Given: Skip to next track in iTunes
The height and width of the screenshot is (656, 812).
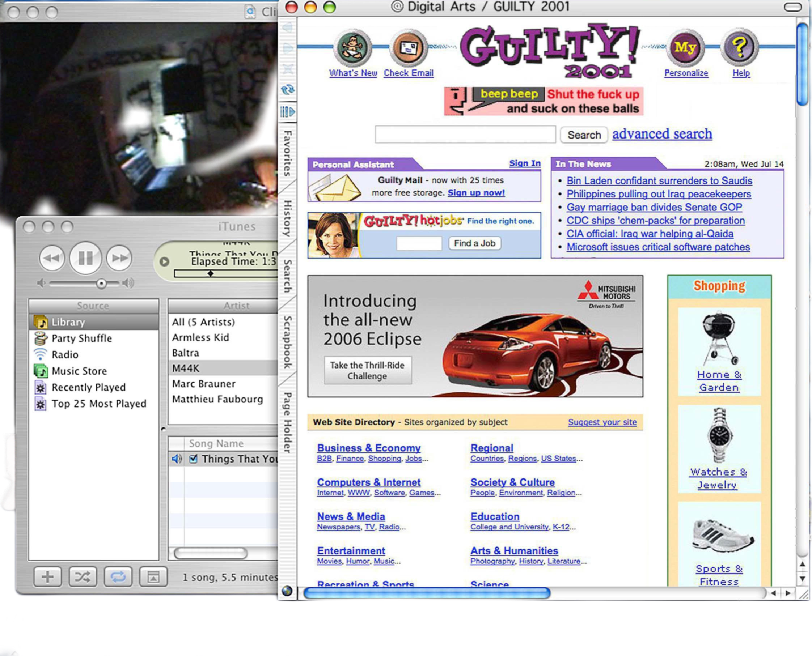Looking at the screenshot, I should pyautogui.click(x=119, y=258).
